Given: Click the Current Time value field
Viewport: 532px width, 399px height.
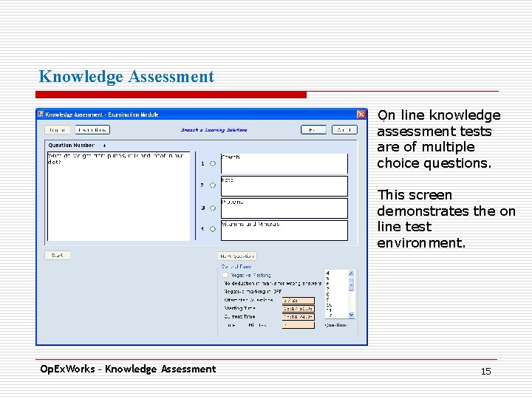Looking at the screenshot, I should 299,316.
